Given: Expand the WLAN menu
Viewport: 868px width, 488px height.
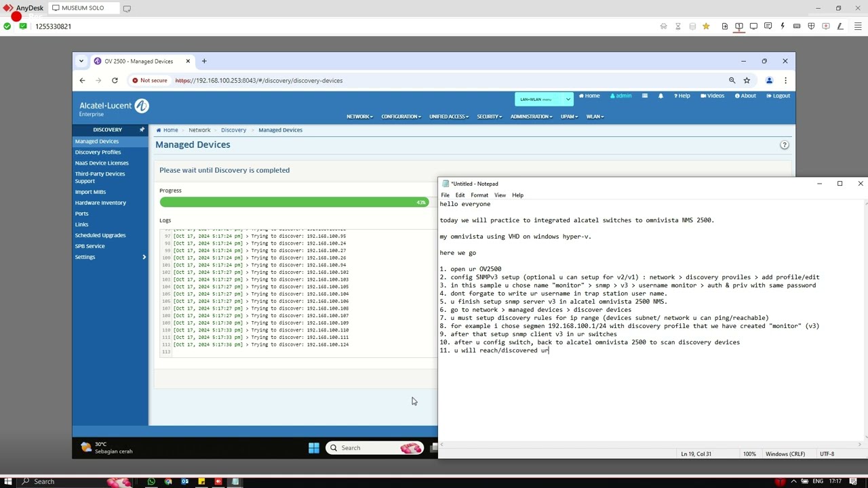Looking at the screenshot, I should tap(595, 117).
